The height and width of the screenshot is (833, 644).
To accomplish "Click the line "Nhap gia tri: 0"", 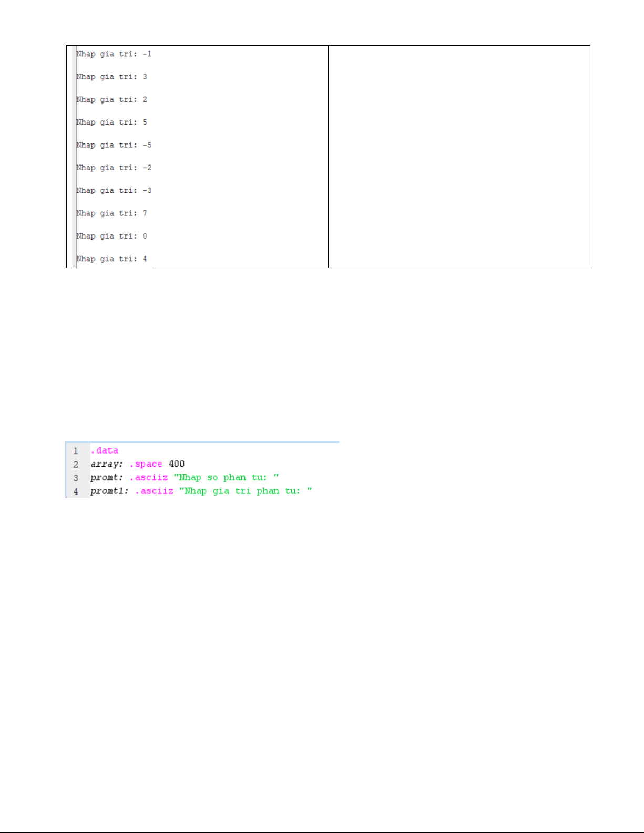I will pos(111,236).
